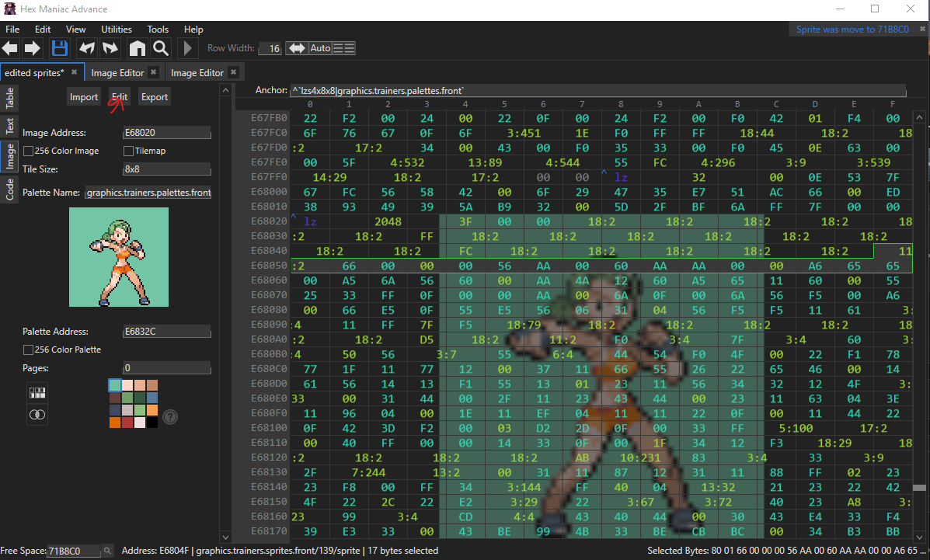This screenshot has width=930, height=560.
Task: Open the View menu
Action: tap(76, 29)
